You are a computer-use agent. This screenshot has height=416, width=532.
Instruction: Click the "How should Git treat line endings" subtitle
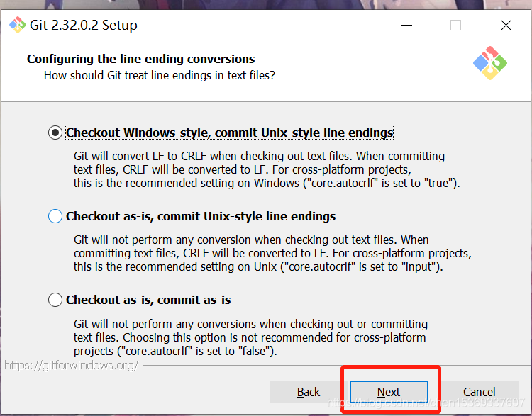pos(160,75)
